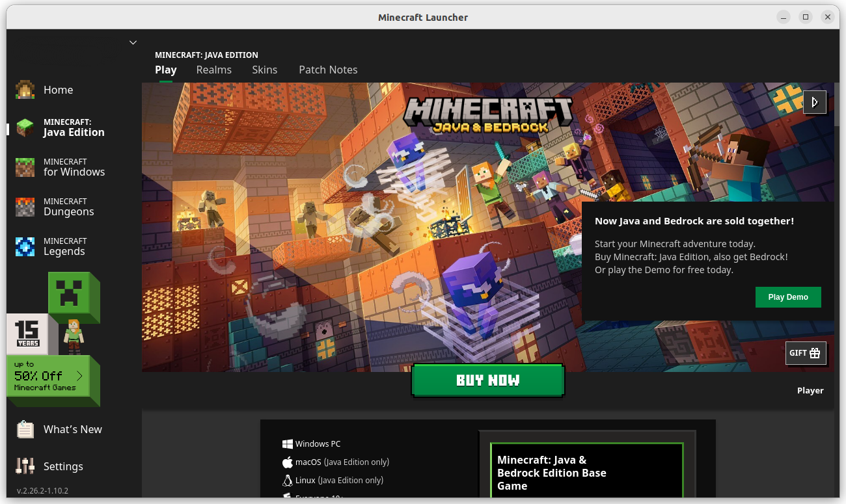The width and height of the screenshot is (846, 504).
Task: Click the GIFT button
Action: tap(806, 353)
